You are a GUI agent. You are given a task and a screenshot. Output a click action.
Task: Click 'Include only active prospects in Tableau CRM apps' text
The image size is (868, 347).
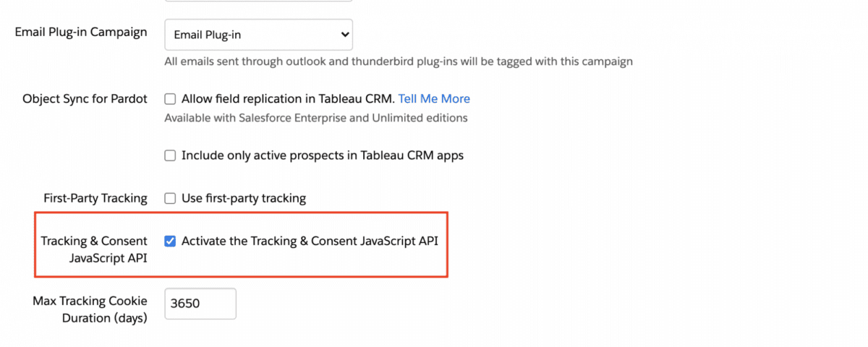pyautogui.click(x=323, y=155)
